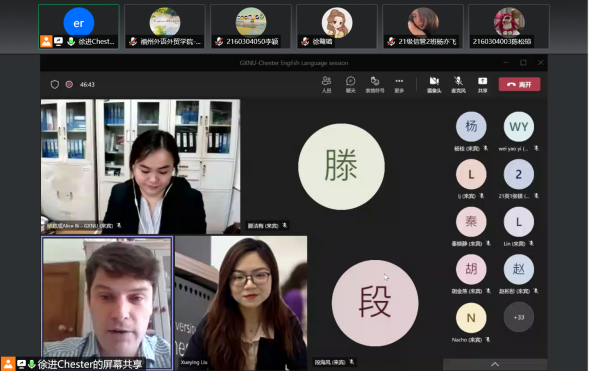Screen dimensions: 590x372
Task: Leave the meeting with red 离开 button
Action: click(x=519, y=84)
